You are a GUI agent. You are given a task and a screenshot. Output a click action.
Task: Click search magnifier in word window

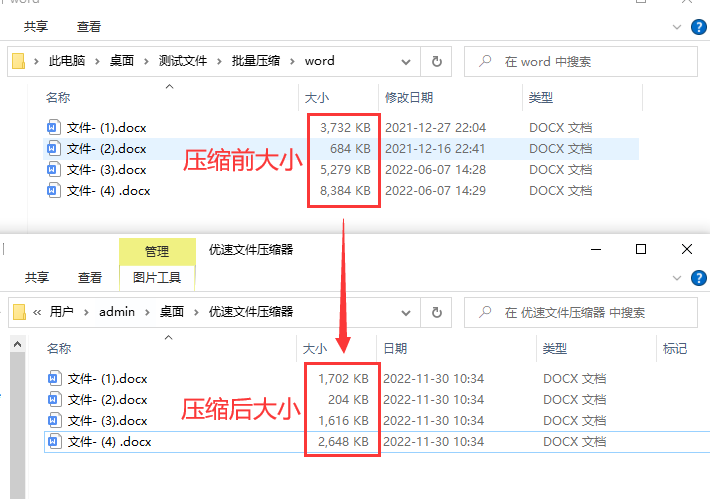(x=485, y=61)
